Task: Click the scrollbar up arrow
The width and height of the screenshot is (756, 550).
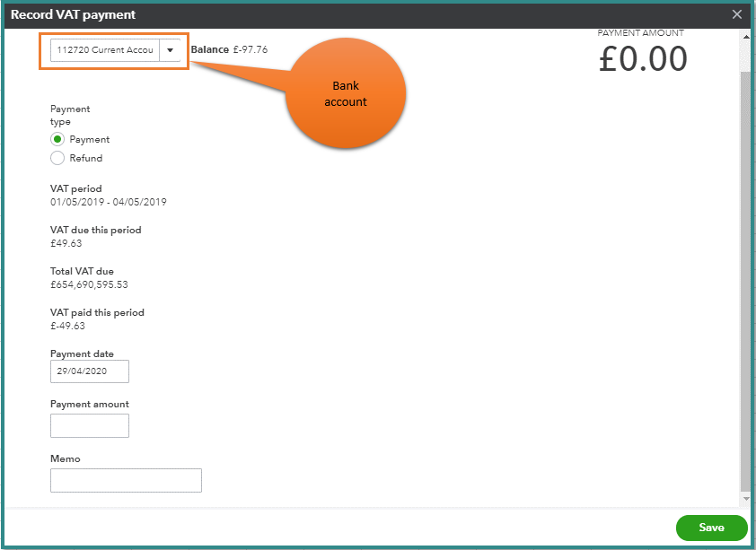Action: (747, 37)
